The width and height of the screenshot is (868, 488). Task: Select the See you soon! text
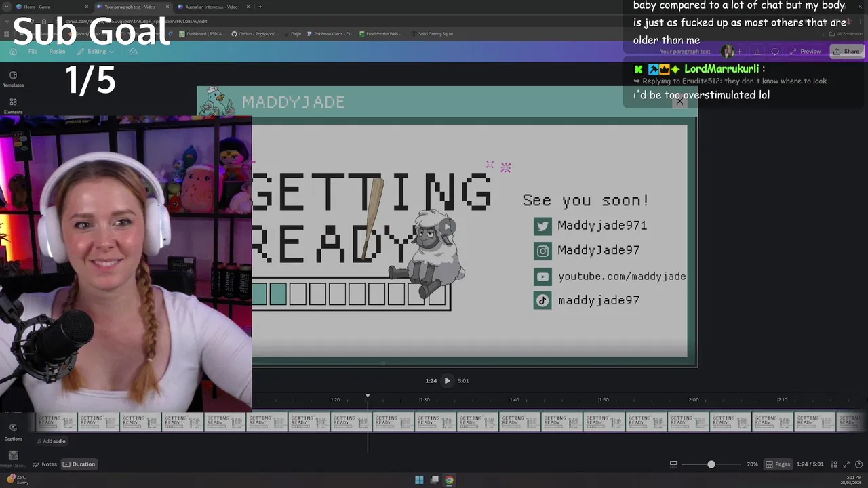(586, 201)
